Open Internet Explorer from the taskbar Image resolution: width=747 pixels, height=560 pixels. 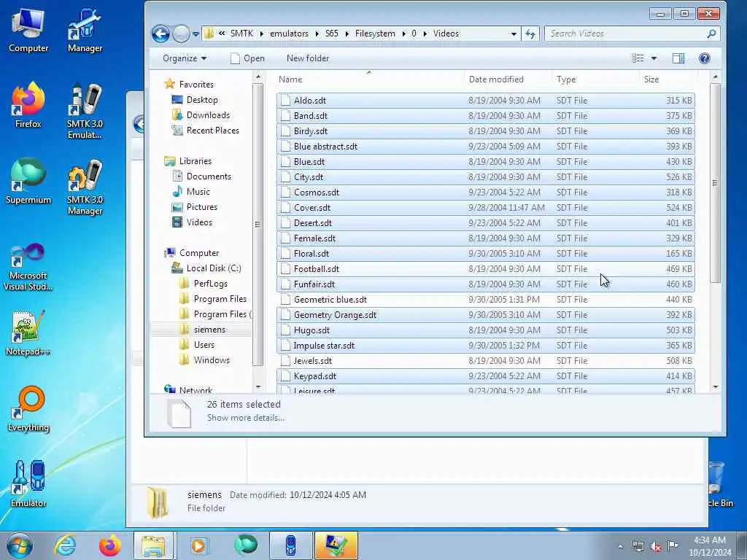point(65,545)
